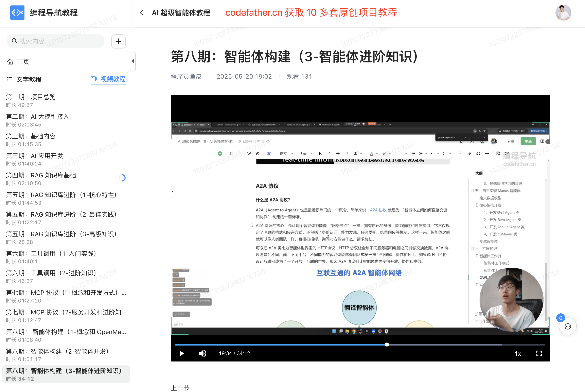Open the chat comment bubble icon
Image resolution: width=585 pixels, height=392 pixels.
567,326
